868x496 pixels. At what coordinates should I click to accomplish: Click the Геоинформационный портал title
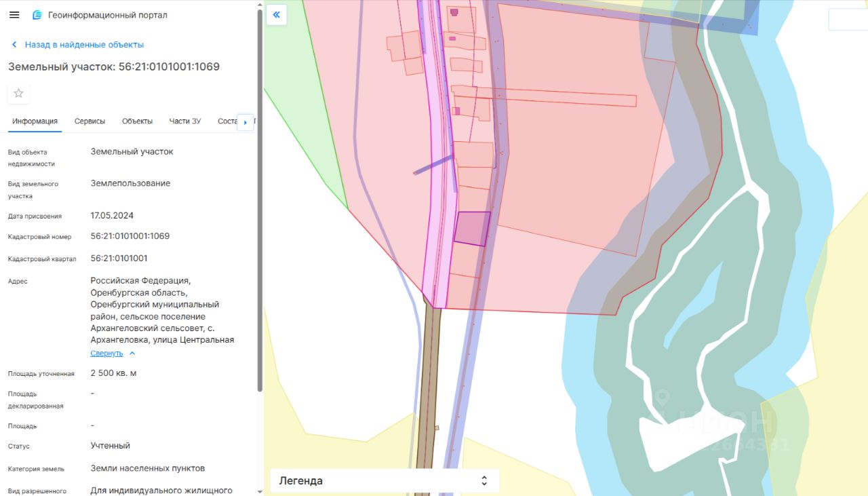point(108,15)
